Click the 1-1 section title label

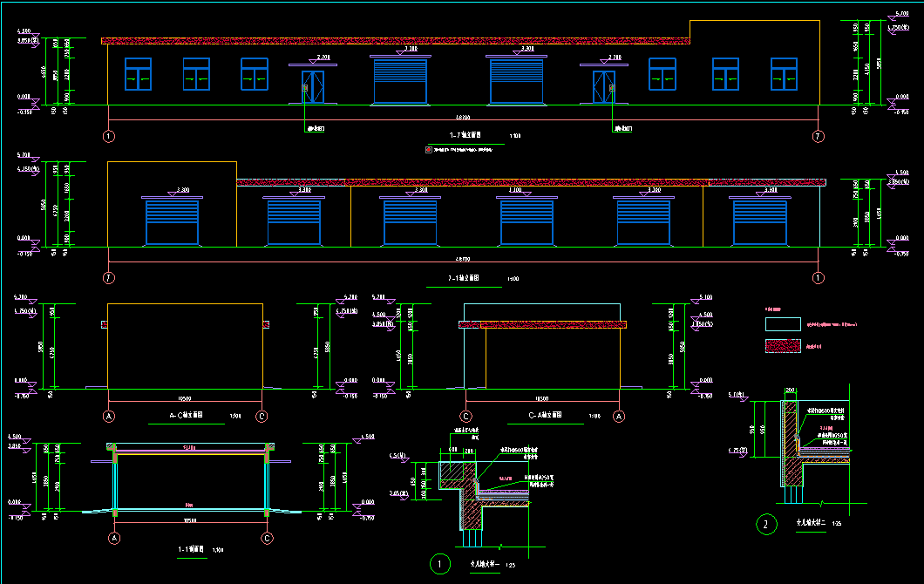[189, 550]
